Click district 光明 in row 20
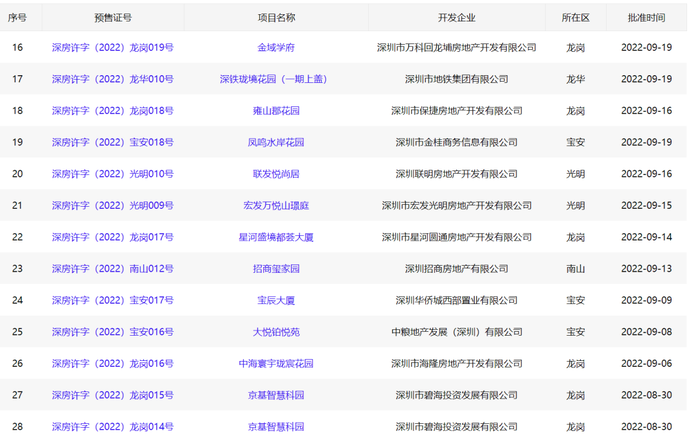 tap(575, 174)
